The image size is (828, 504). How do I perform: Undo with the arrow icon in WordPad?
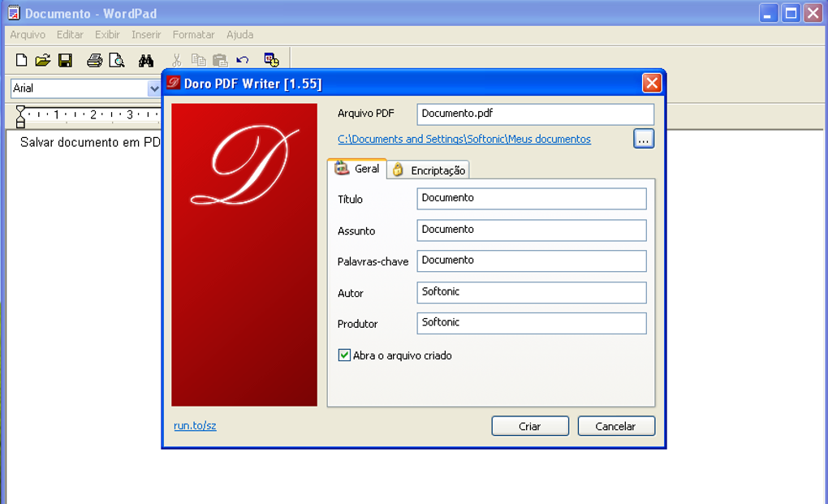[243, 60]
